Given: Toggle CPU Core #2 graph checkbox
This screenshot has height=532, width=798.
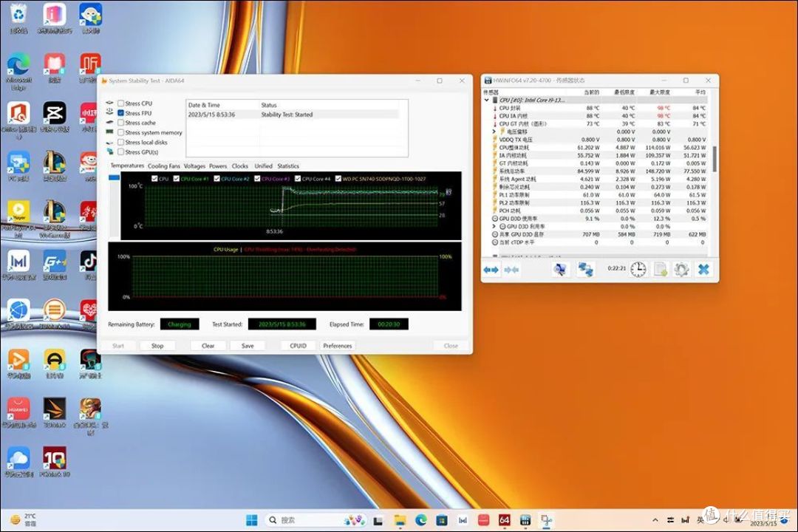Looking at the screenshot, I should (216, 179).
